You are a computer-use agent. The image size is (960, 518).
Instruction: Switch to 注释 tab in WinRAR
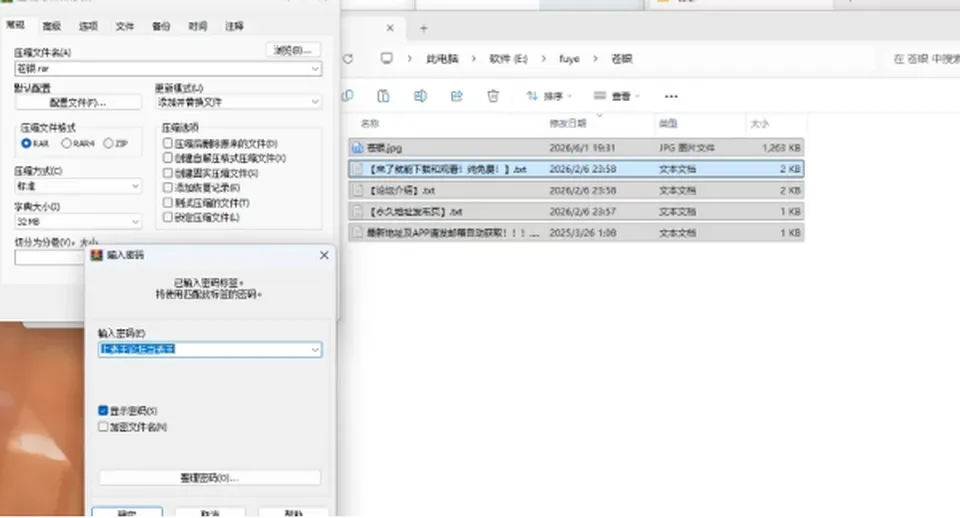(x=234, y=26)
